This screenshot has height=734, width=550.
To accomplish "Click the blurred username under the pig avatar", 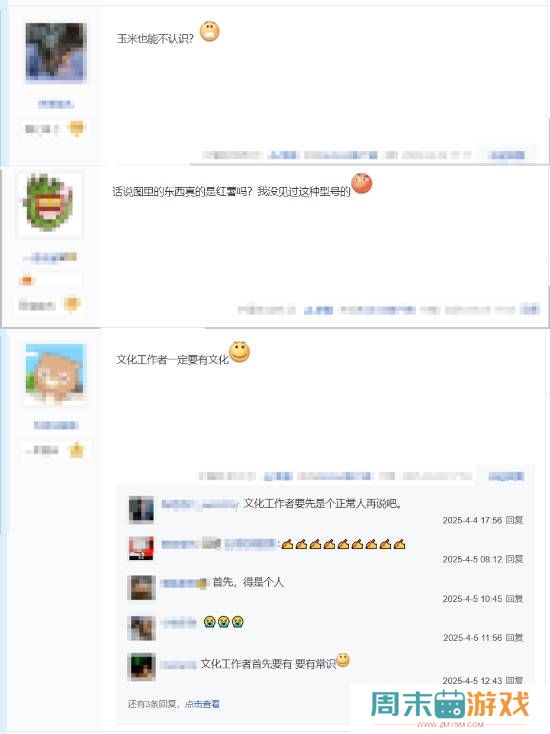I will (56, 425).
